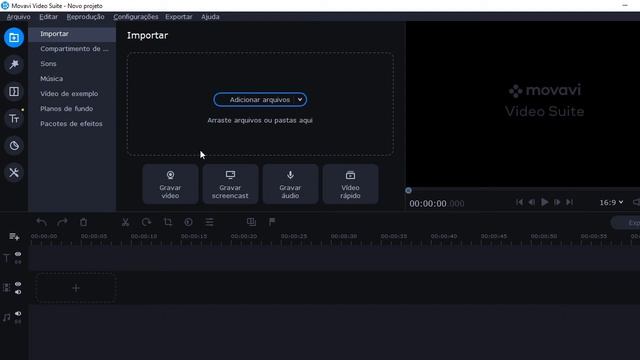Select Vídeo de exemplo in side list
Viewport: 640px width, 360px height.
[72, 94]
